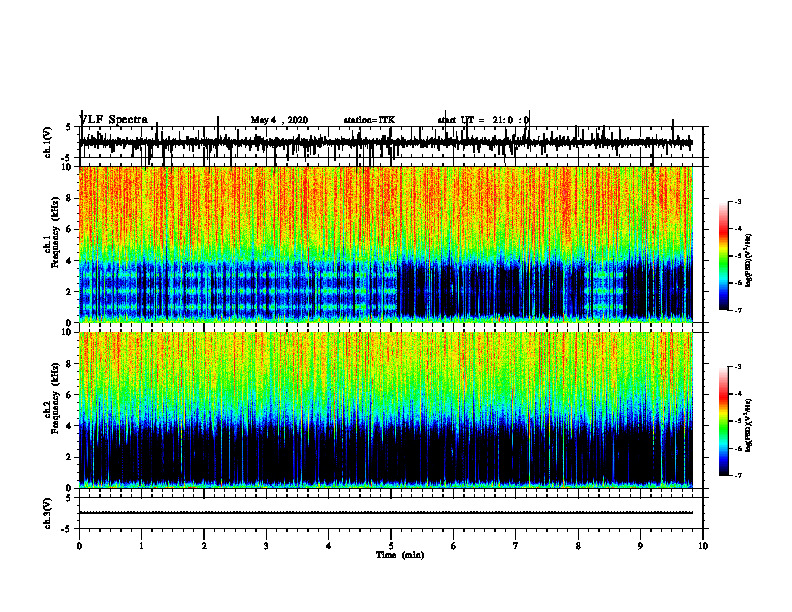Click the "VLF Spectra" plot title
This screenshot has width=792, height=612.
click(114, 120)
